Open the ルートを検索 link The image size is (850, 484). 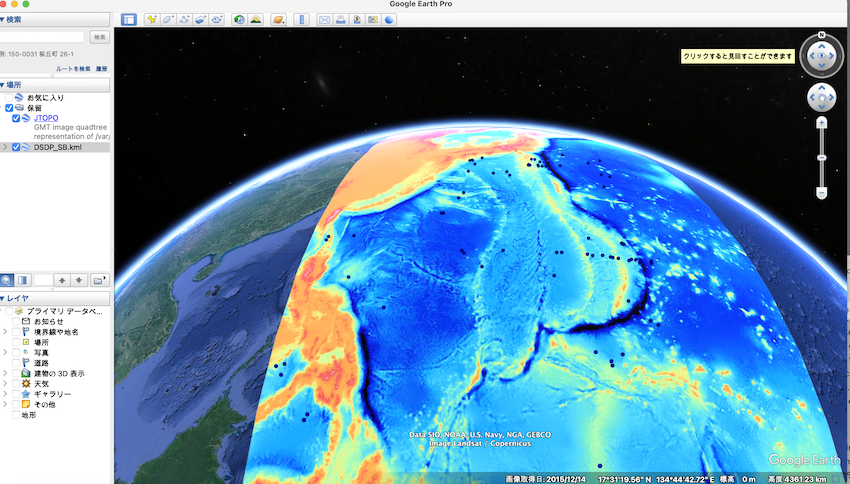[73, 69]
